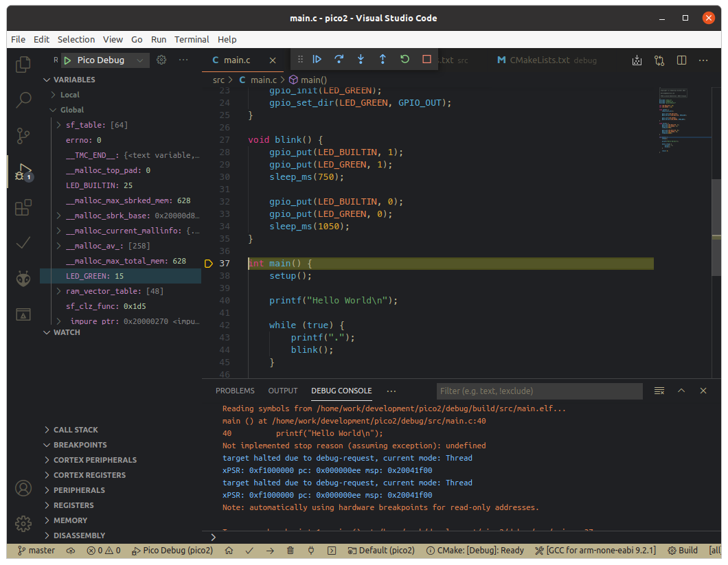Screen dimensions: 728x565
Task: Expand the Local variables section
Action: [69, 95]
